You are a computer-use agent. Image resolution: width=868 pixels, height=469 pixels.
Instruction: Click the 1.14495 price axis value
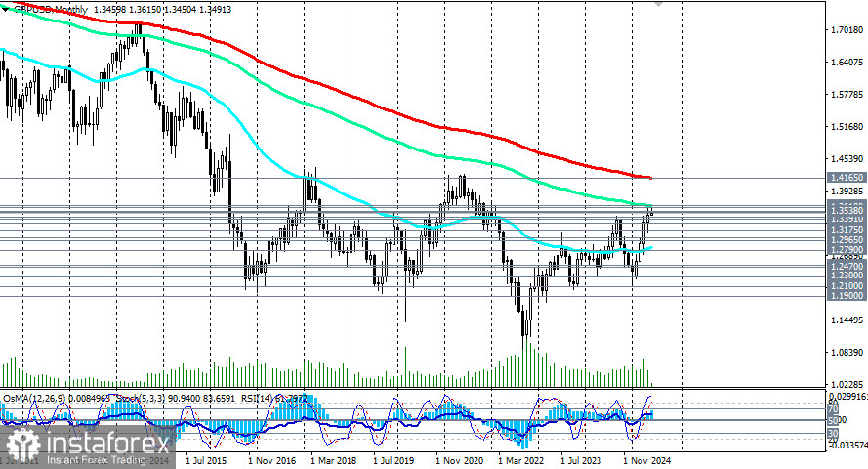(x=847, y=320)
